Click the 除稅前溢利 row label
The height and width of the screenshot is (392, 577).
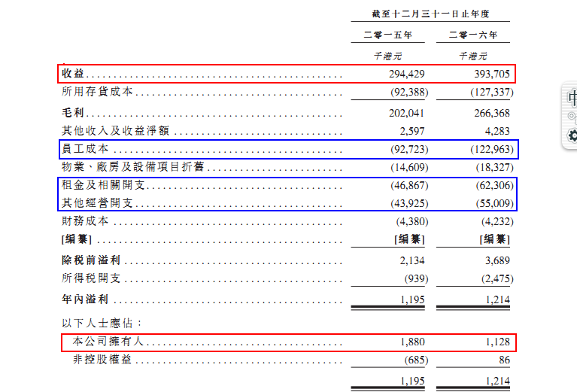coord(91,260)
